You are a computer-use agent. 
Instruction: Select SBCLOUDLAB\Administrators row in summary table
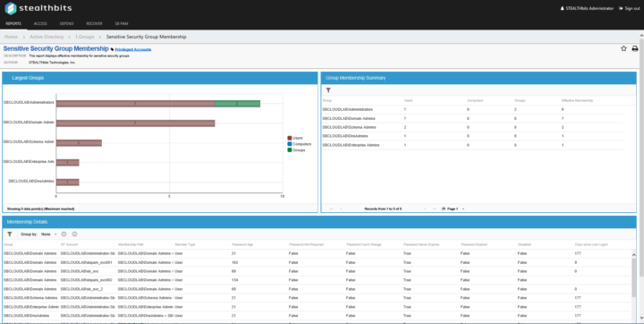click(472, 109)
